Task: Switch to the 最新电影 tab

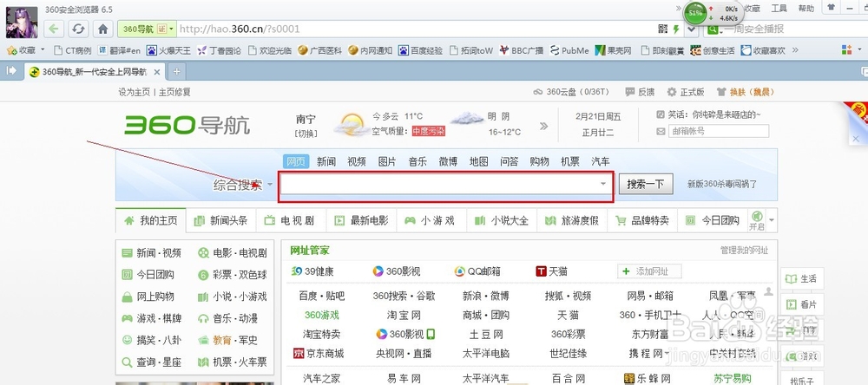Action: pos(361,220)
